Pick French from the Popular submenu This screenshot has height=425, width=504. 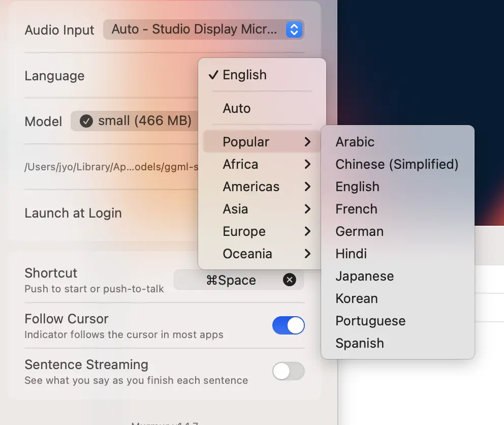(356, 209)
